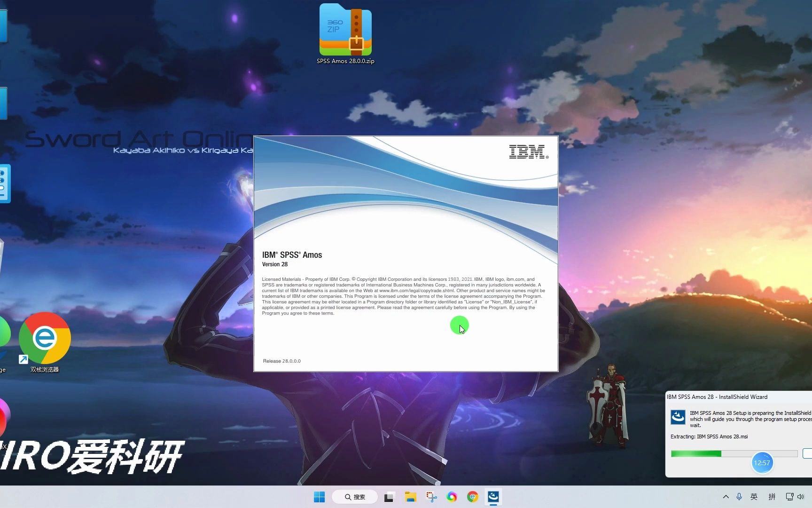This screenshot has height=508, width=812.
Task: Open network status tray icon
Action: tap(789, 497)
